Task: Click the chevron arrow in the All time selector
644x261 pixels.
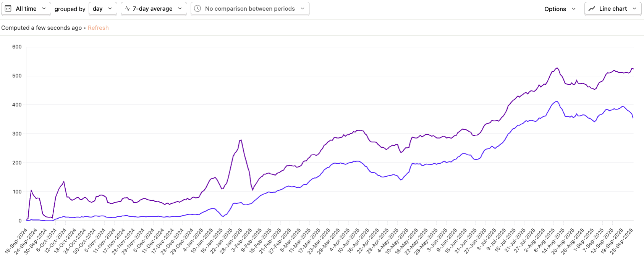Action: 44,8
